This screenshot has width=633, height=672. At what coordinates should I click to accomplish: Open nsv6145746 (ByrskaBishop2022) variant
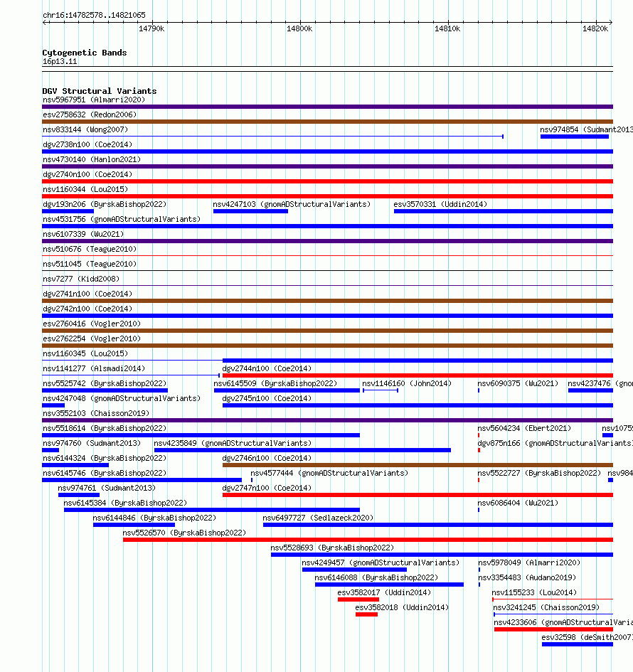coord(105,473)
